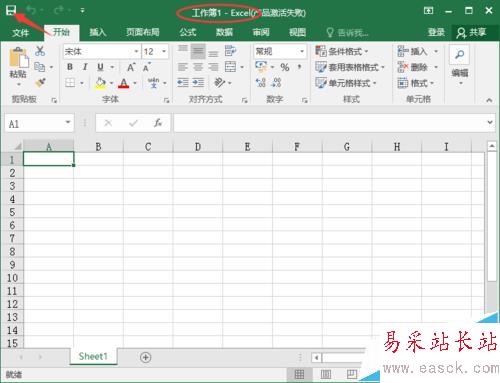Expand the formula bar chevron
Image resolution: width=500 pixels, height=383 pixels.
tap(490, 122)
